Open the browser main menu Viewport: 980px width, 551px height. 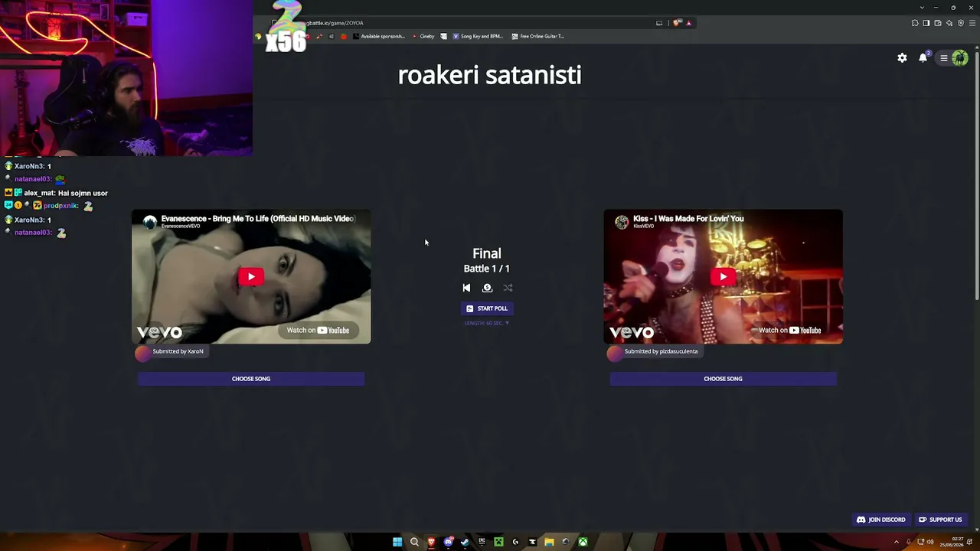tap(972, 23)
